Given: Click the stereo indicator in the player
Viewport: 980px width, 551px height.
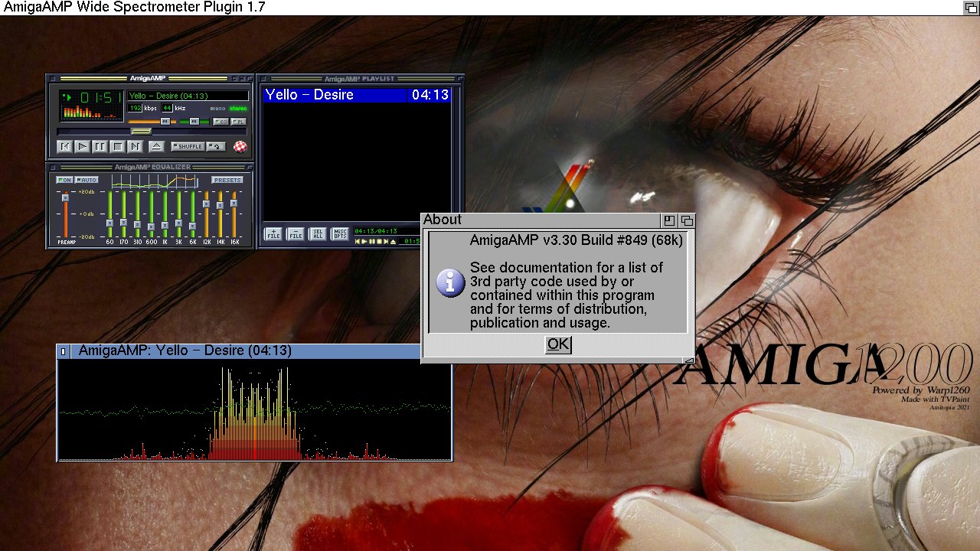Looking at the screenshot, I should 238,109.
